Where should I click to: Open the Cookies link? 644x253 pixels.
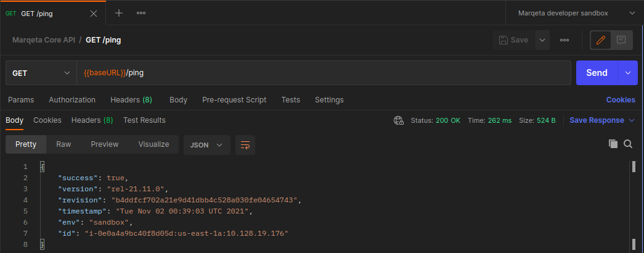click(621, 100)
